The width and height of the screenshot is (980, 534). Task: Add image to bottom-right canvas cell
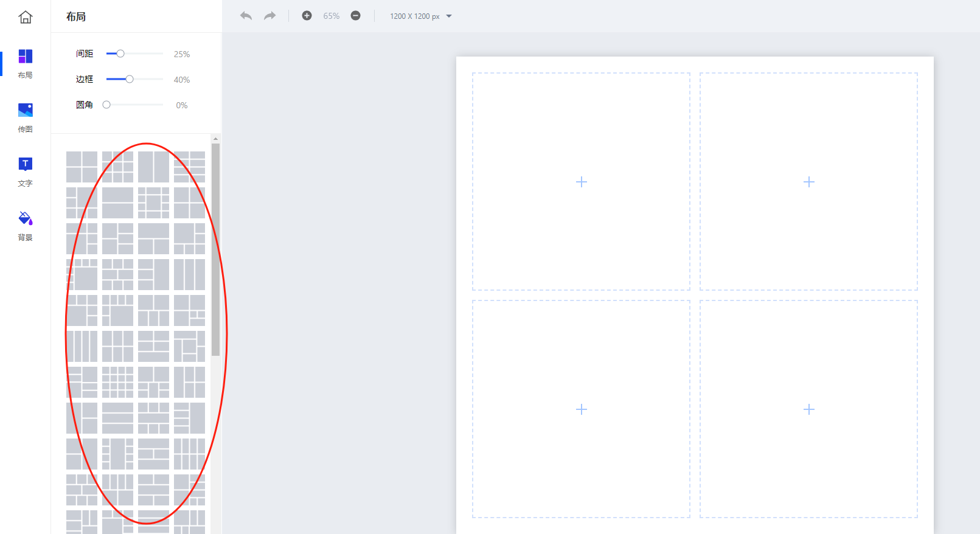(x=808, y=409)
